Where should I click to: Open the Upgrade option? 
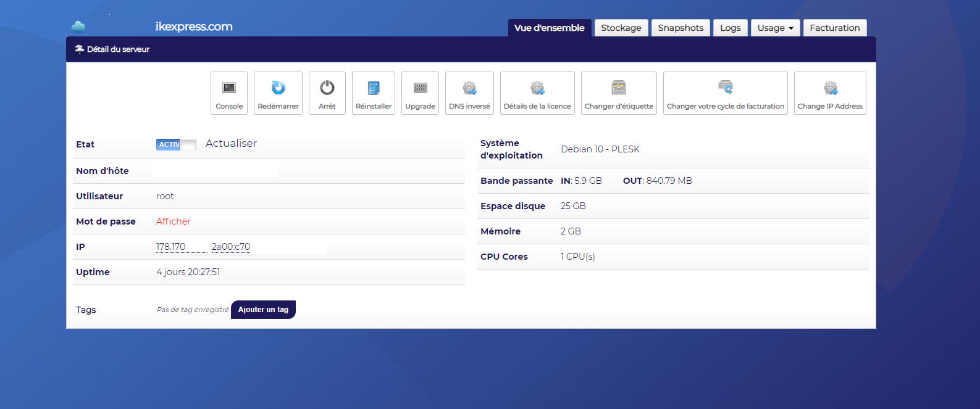(x=420, y=93)
